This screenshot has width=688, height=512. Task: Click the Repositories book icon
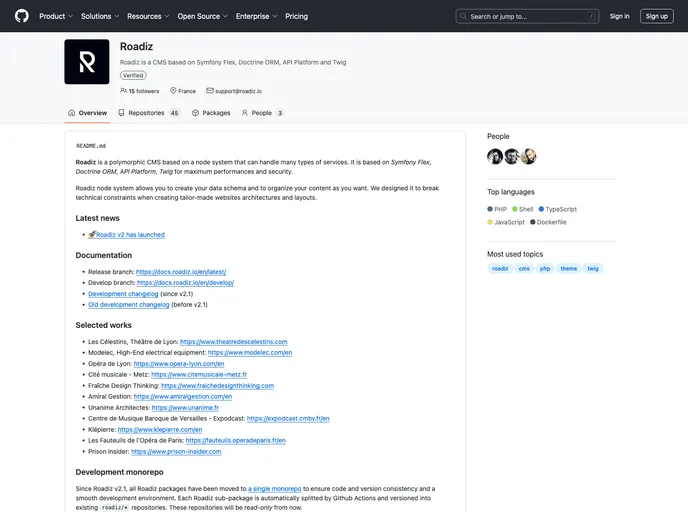[x=122, y=113]
